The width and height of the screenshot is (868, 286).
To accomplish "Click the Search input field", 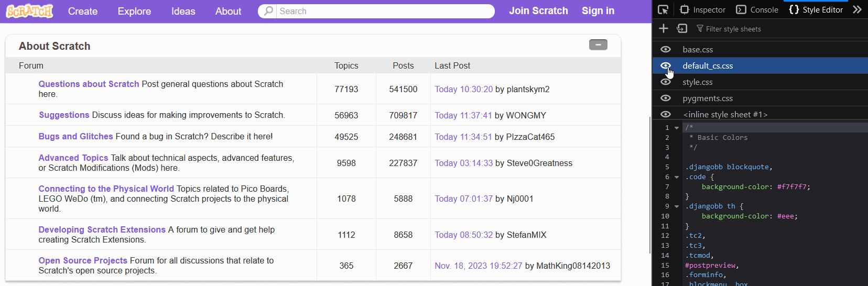I will click(385, 11).
